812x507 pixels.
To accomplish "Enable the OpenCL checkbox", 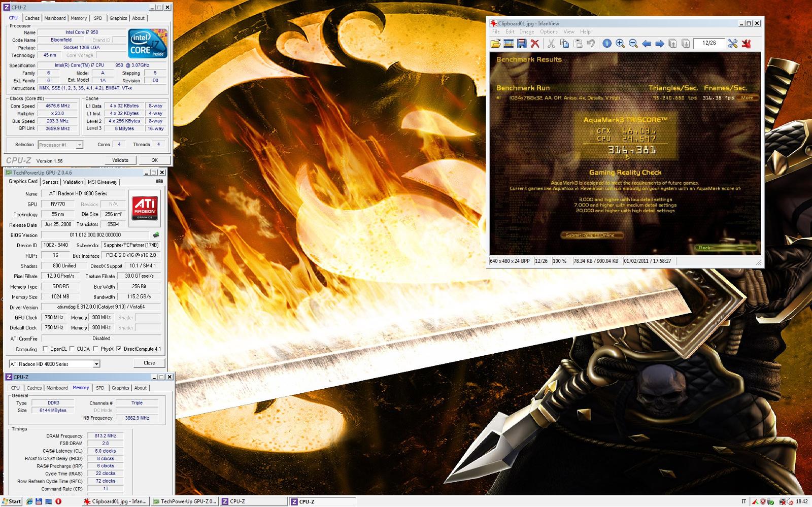I will [46, 349].
